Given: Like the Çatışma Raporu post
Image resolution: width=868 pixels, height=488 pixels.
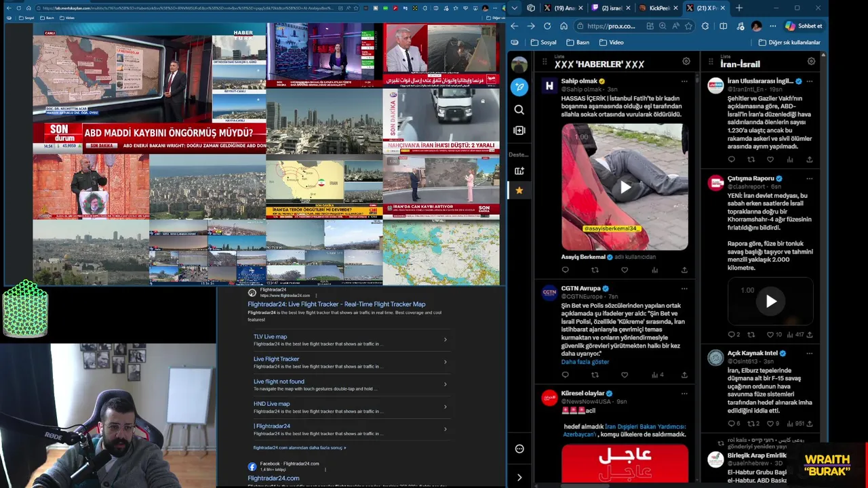Looking at the screenshot, I should click(770, 335).
